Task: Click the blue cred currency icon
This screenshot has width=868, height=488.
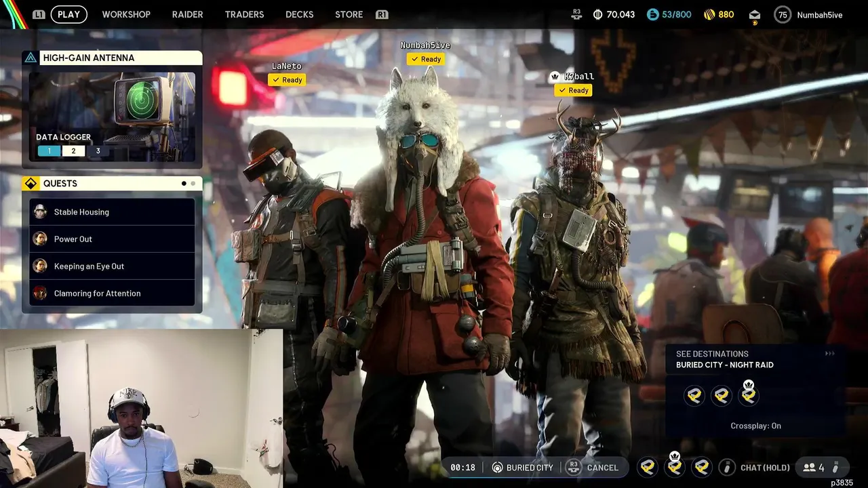Action: (652, 14)
